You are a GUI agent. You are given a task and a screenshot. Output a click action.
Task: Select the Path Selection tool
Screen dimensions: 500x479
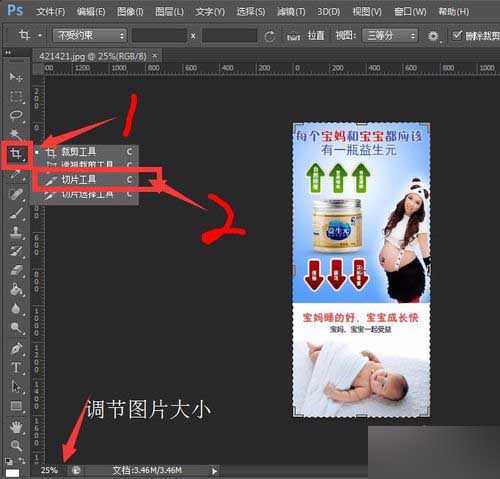pyautogui.click(x=16, y=387)
